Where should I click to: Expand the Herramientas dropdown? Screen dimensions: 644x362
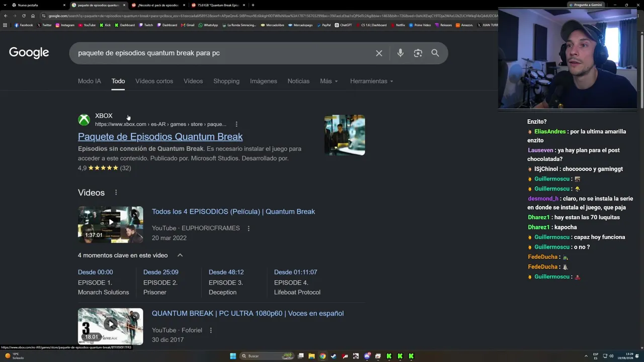click(372, 81)
